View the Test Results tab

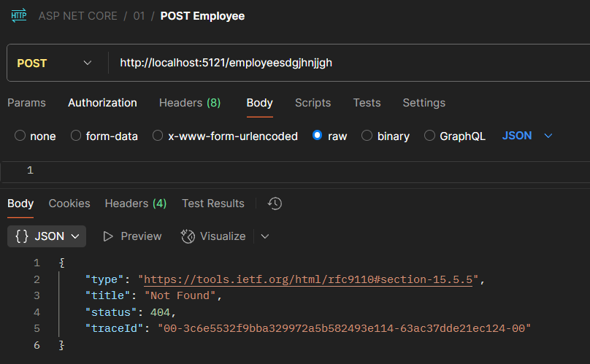click(212, 204)
